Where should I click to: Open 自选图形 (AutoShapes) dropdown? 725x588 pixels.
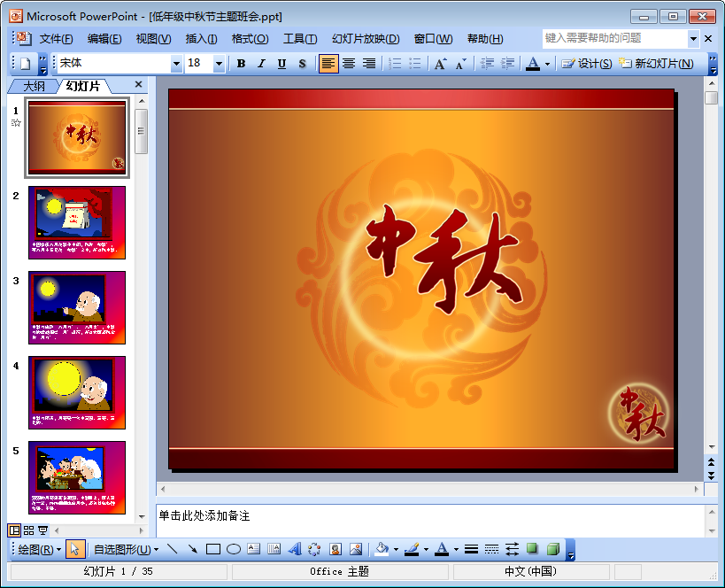point(127,550)
